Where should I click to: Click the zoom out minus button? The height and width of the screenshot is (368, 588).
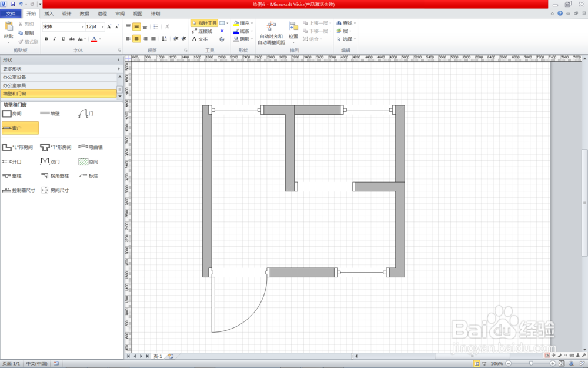(x=508, y=363)
